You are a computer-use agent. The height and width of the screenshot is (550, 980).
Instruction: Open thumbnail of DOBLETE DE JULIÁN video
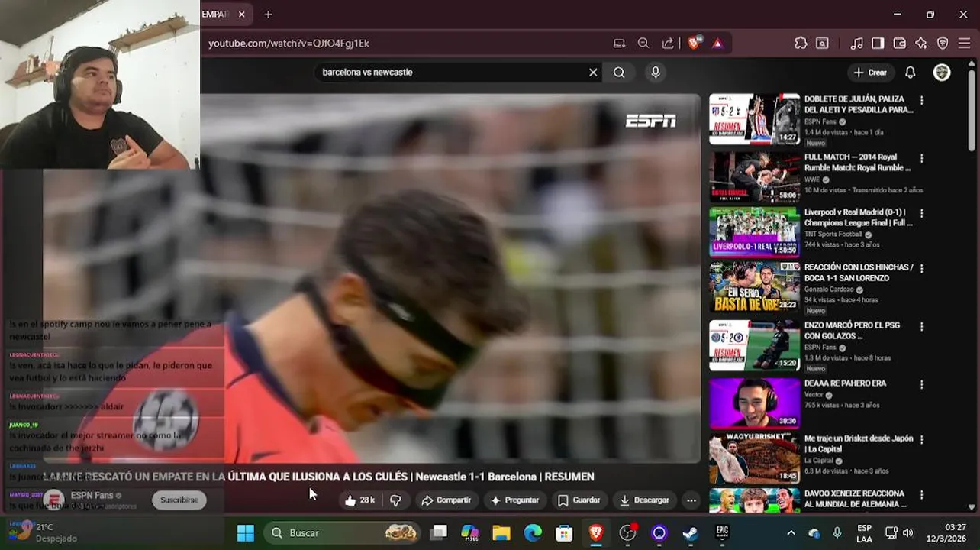click(x=754, y=119)
